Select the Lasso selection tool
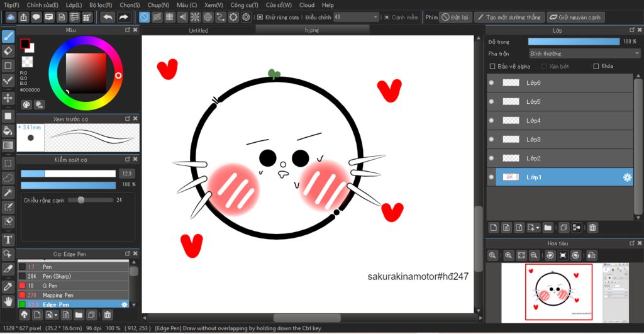Image resolution: width=644 pixels, height=334 pixels. [x=8, y=178]
